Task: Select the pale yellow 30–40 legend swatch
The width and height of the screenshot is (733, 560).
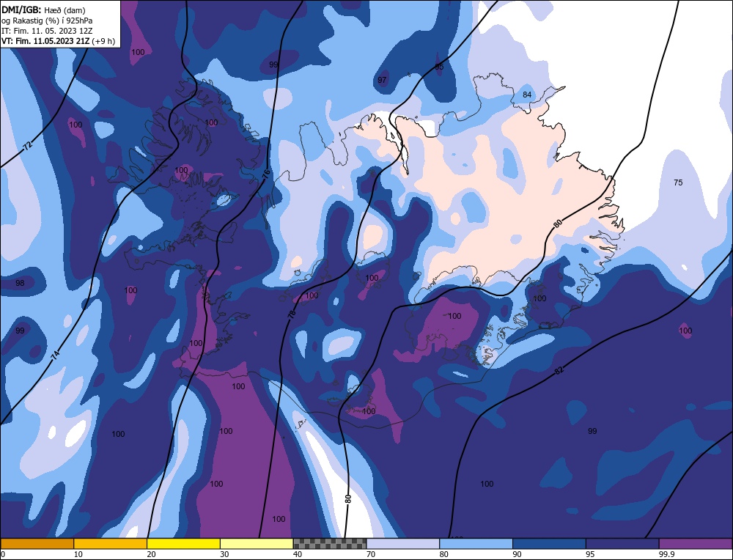Action: click(257, 543)
